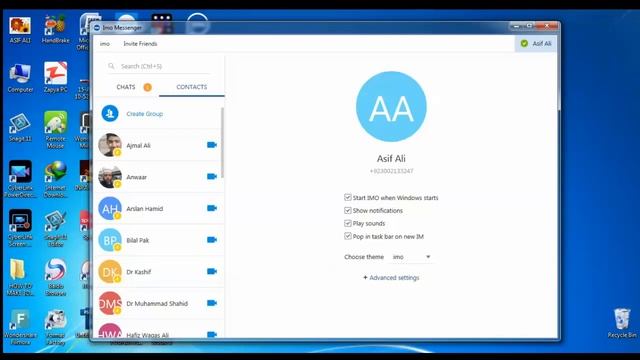Toggle Pop in task bar on new IM

(x=347, y=236)
